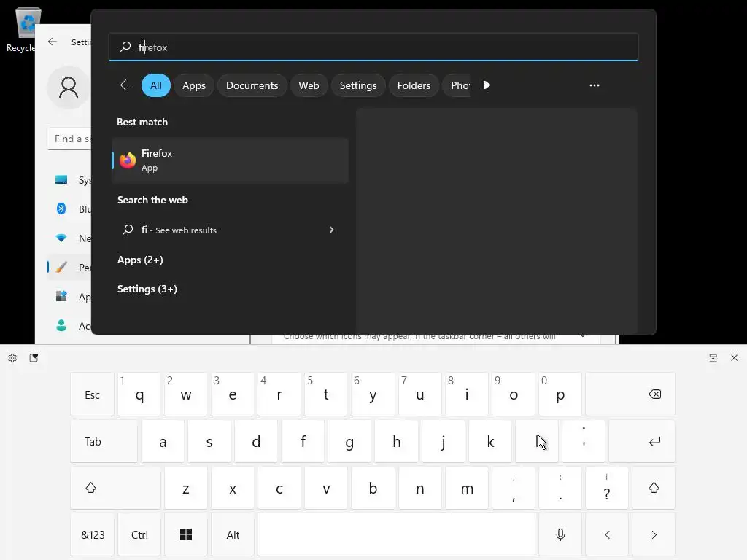The image size is (747, 560).
Task: Tap the f key
Action: (303, 441)
